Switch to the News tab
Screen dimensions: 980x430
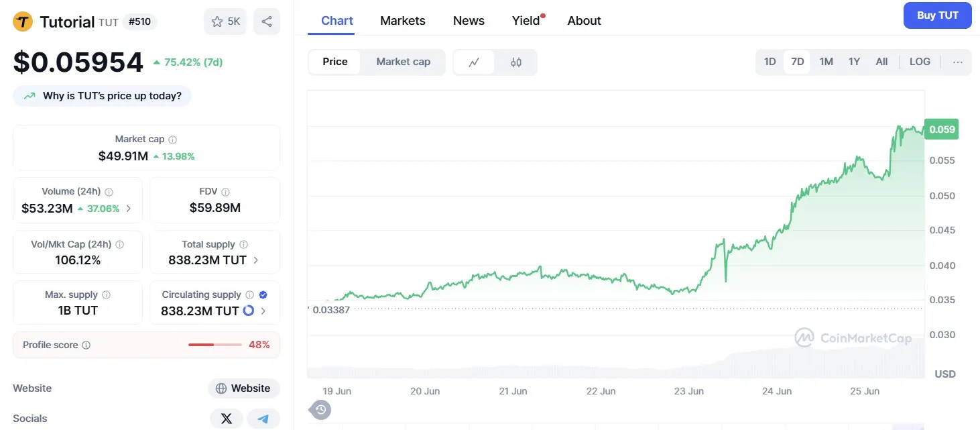[x=469, y=21]
